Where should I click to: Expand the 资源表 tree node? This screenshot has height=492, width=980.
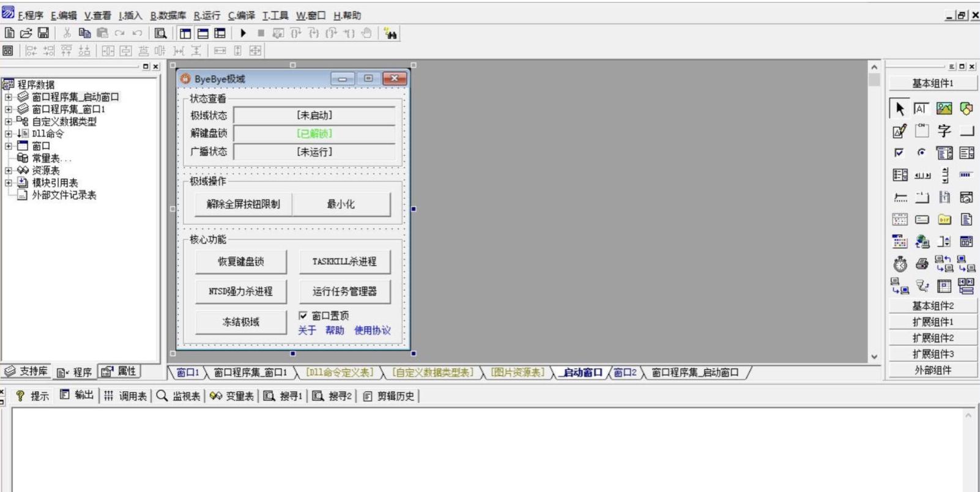coord(9,170)
